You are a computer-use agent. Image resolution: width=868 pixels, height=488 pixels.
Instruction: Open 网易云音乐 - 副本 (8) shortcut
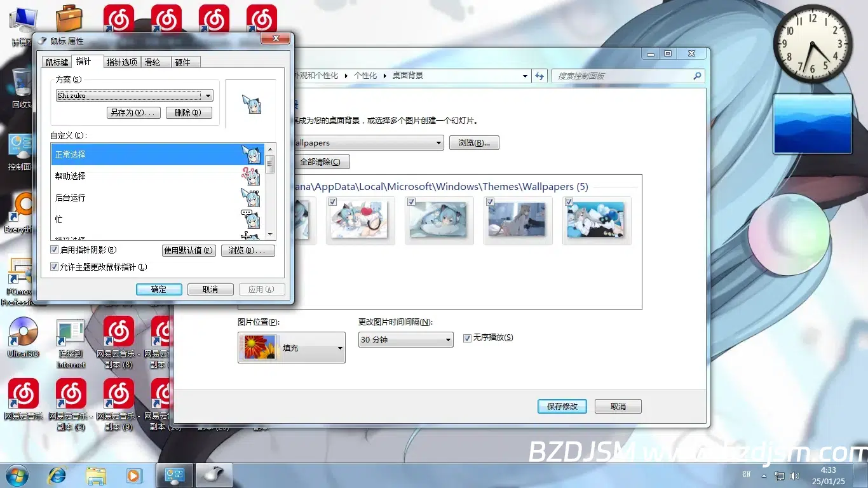[118, 343]
